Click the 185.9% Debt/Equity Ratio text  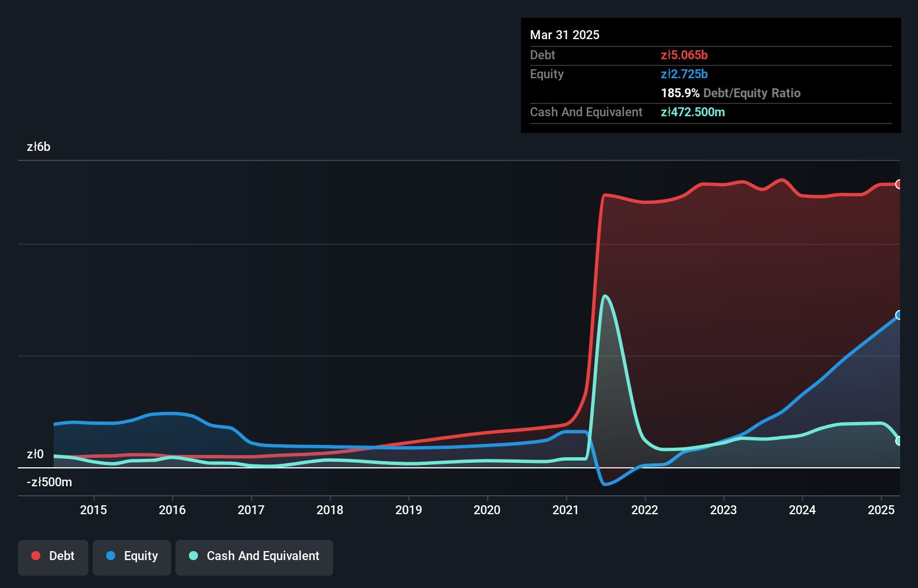point(731,93)
